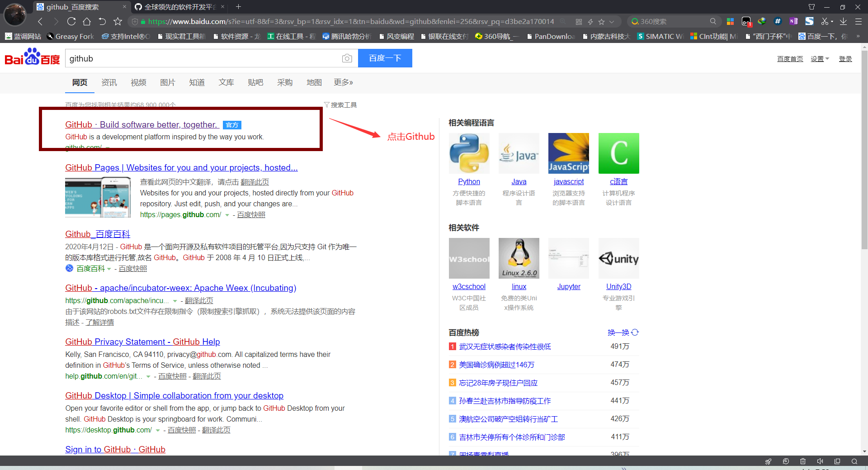Toggle the bookmark star in address bar
The image size is (868, 470).
(601, 22)
